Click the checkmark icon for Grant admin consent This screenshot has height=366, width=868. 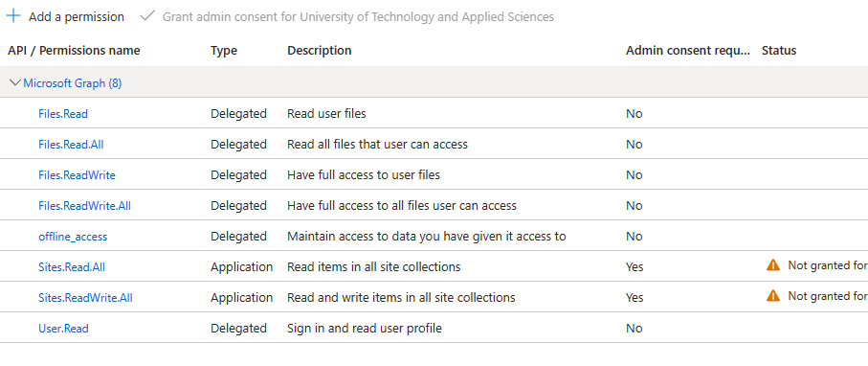(146, 16)
